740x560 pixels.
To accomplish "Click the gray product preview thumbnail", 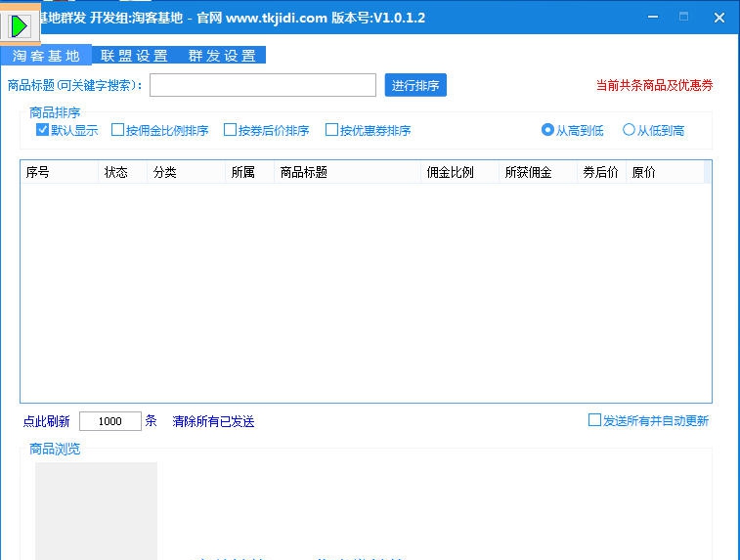I will [x=96, y=510].
